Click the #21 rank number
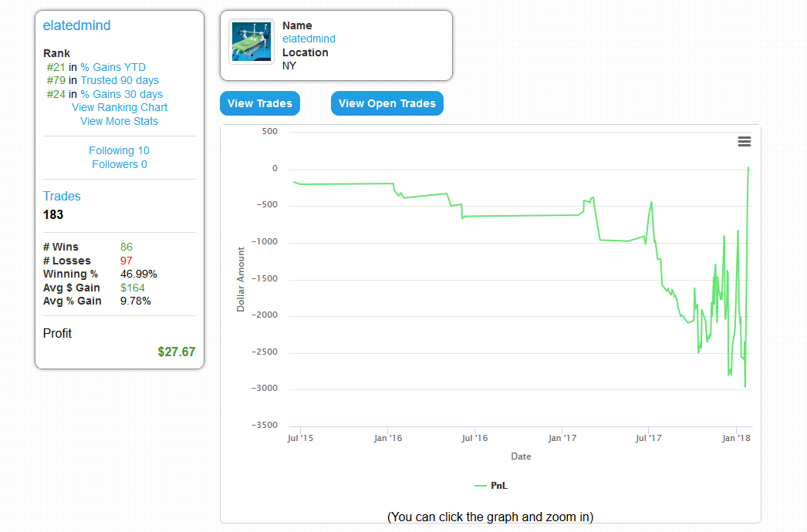Viewport: 807px width, 532px height. (56, 67)
